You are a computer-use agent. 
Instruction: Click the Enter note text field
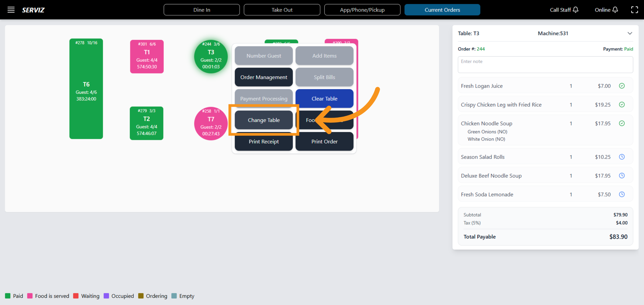point(545,65)
